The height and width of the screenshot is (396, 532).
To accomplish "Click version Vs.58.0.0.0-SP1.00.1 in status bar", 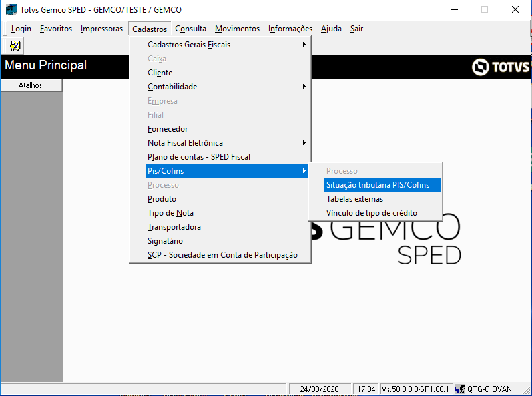I will point(415,389).
